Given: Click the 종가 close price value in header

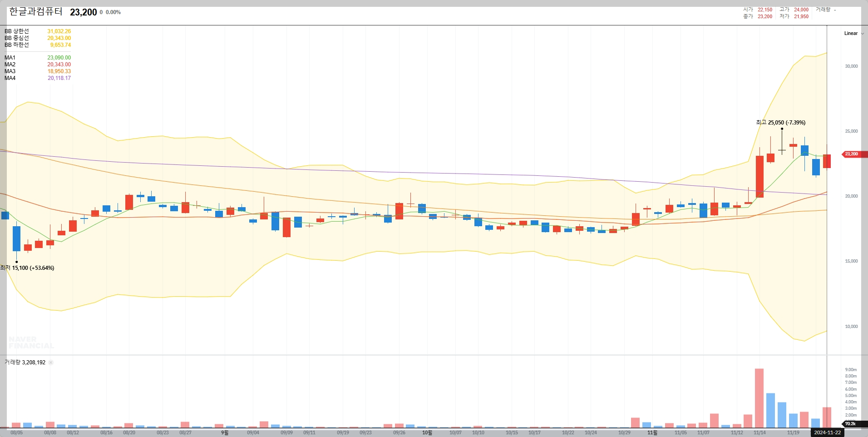Looking at the screenshot, I should tap(764, 16).
